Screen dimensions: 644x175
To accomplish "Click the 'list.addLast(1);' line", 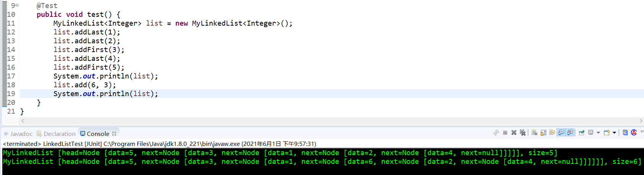I will (x=87, y=32).
